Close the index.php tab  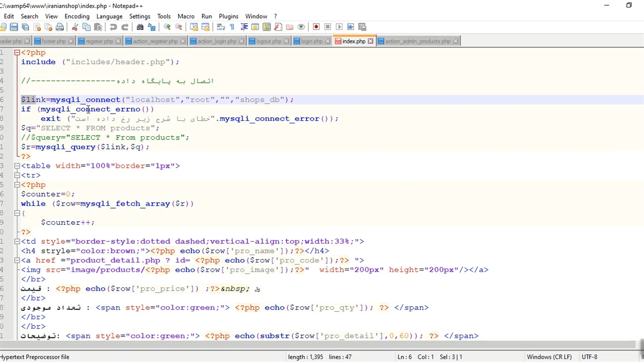(x=371, y=41)
